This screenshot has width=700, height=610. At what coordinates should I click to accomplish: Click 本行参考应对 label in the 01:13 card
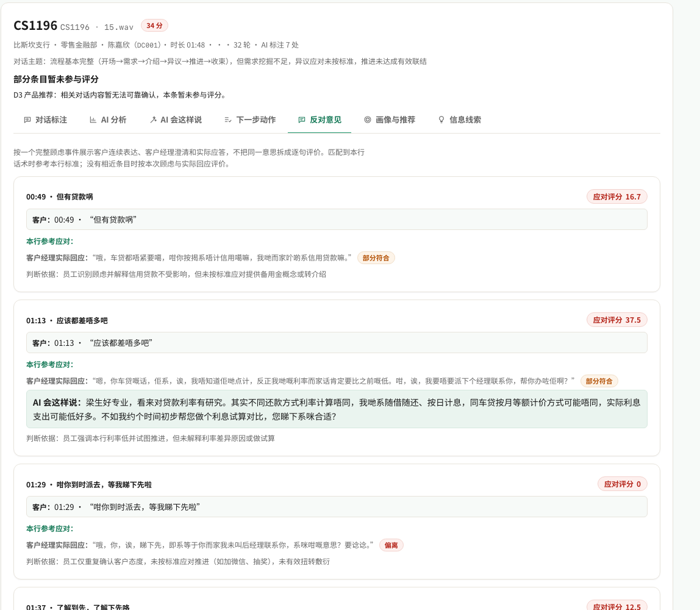point(49,365)
